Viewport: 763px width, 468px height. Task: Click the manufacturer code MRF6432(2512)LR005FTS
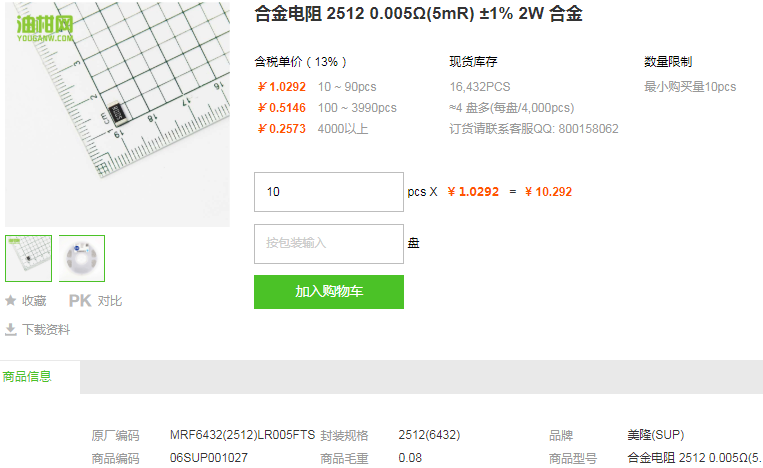[x=242, y=435]
